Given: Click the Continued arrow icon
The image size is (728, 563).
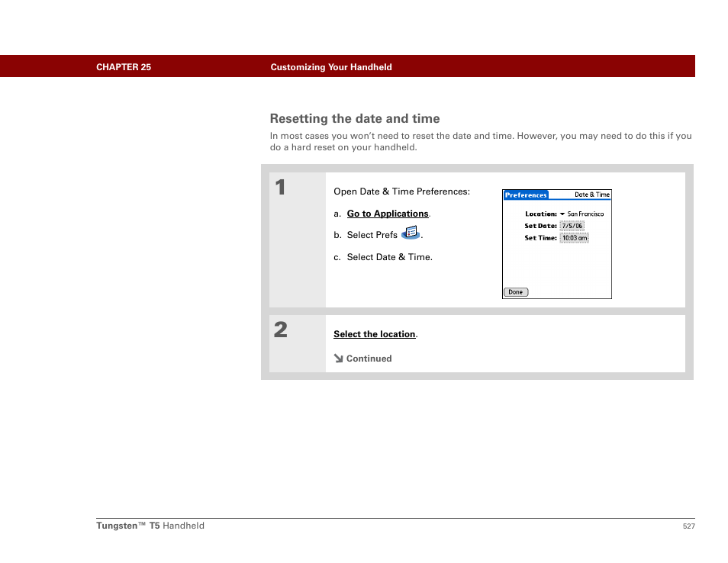Looking at the screenshot, I should coord(339,359).
